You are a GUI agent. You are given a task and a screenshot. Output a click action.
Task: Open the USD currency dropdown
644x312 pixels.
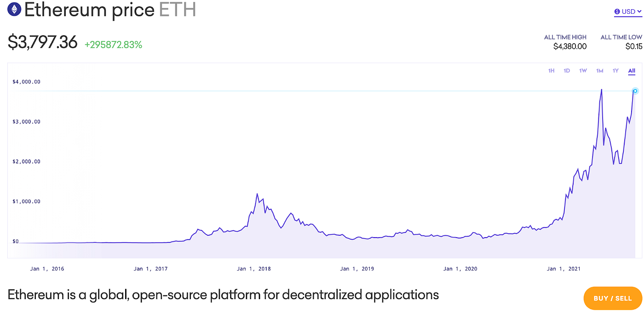[x=628, y=11]
